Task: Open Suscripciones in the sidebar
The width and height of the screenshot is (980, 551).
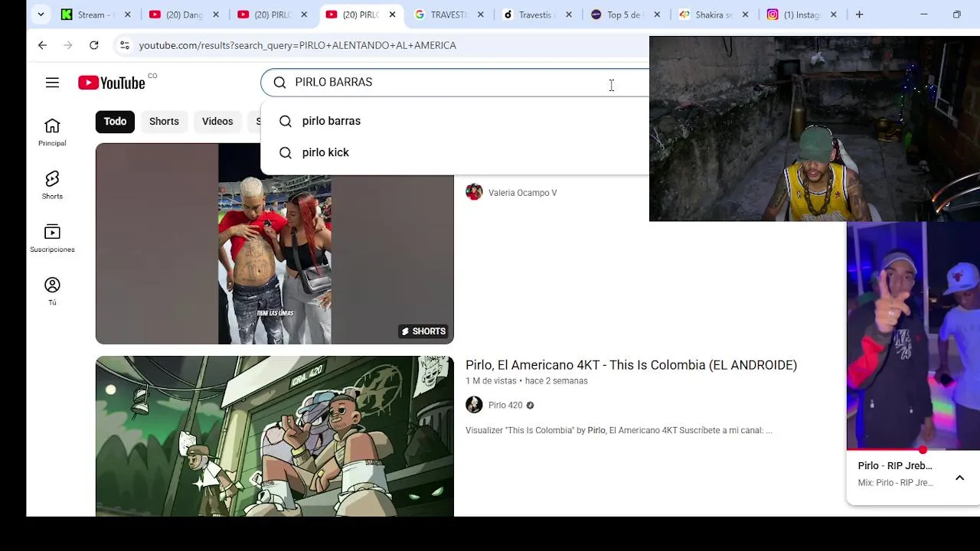Action: [x=52, y=239]
